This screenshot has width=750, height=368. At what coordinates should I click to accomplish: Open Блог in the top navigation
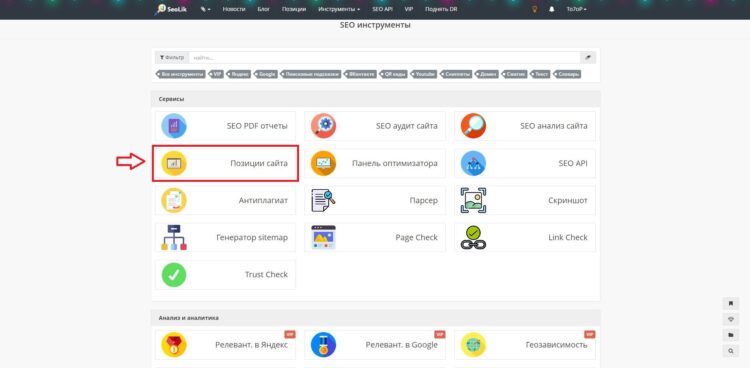(264, 9)
